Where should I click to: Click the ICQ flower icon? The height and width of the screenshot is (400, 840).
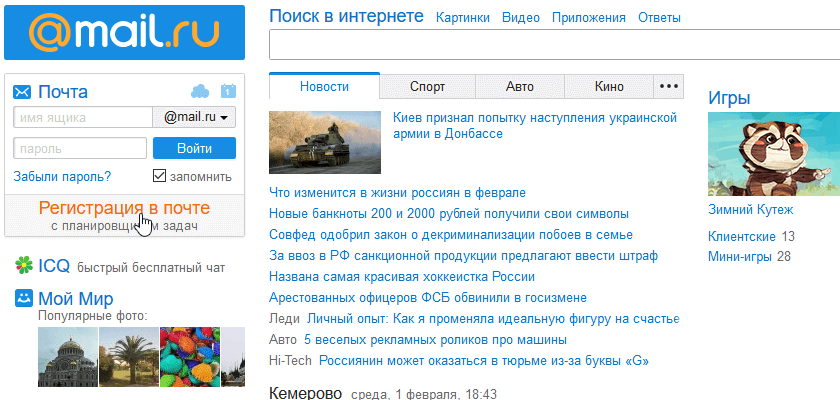[x=24, y=265]
